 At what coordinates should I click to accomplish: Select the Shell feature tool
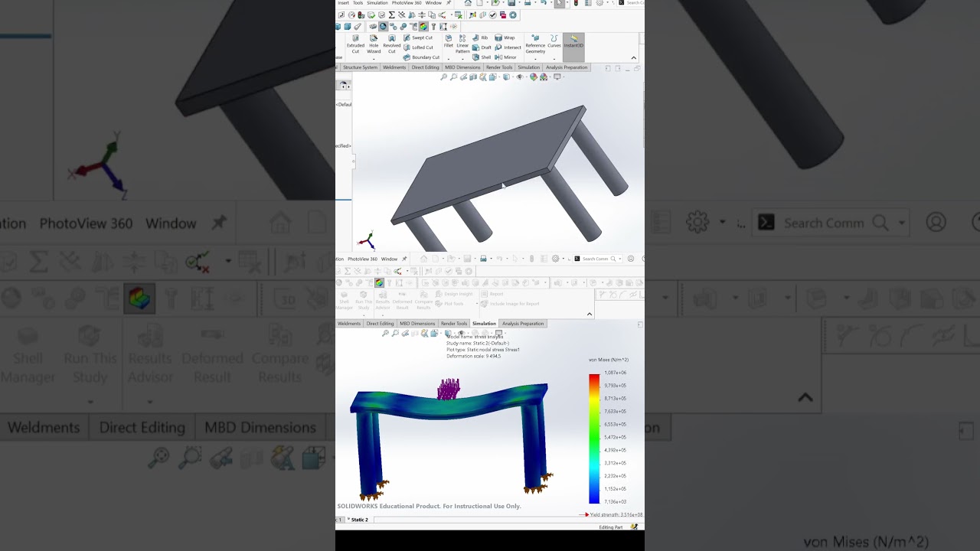coord(482,57)
